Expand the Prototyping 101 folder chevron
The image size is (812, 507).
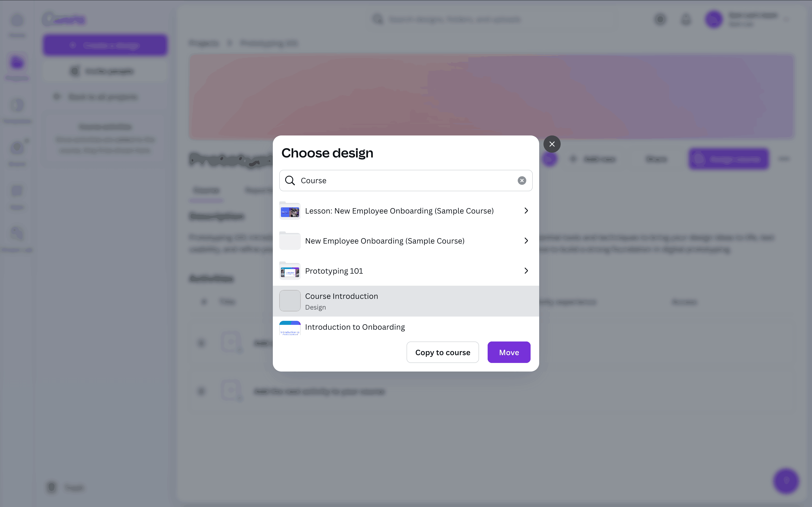tap(526, 271)
